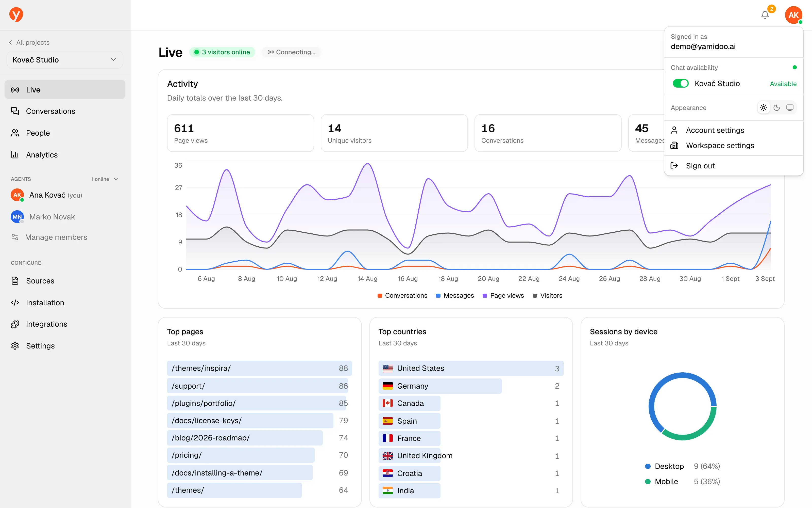Select system appearance monitor option
The height and width of the screenshot is (508, 812).
tap(790, 108)
